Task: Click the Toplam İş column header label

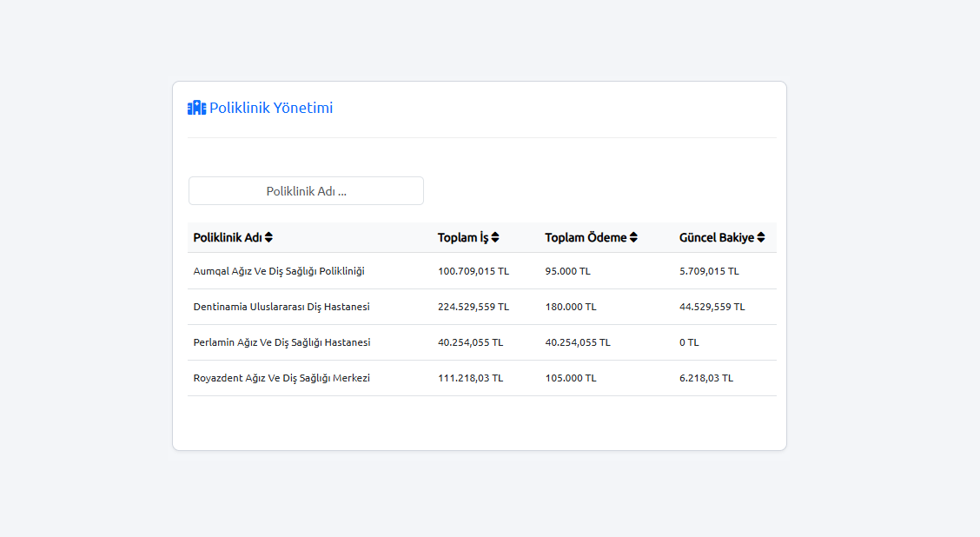Action: tap(462, 237)
